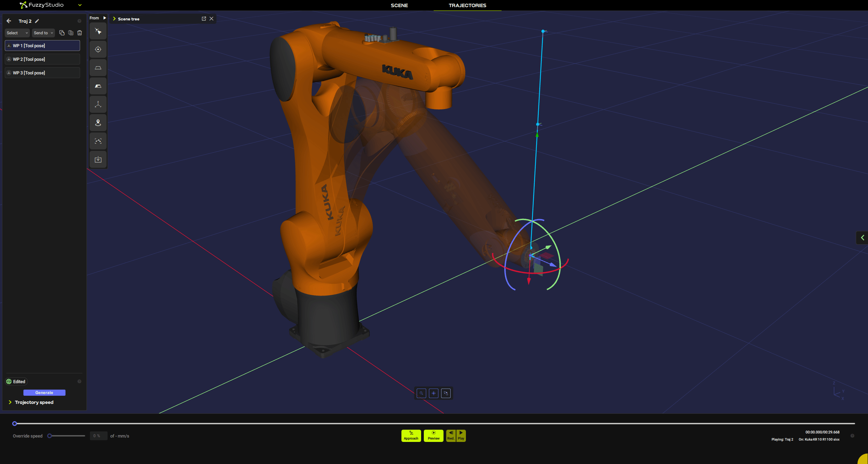Expand the Trajectory speed section

[10, 402]
